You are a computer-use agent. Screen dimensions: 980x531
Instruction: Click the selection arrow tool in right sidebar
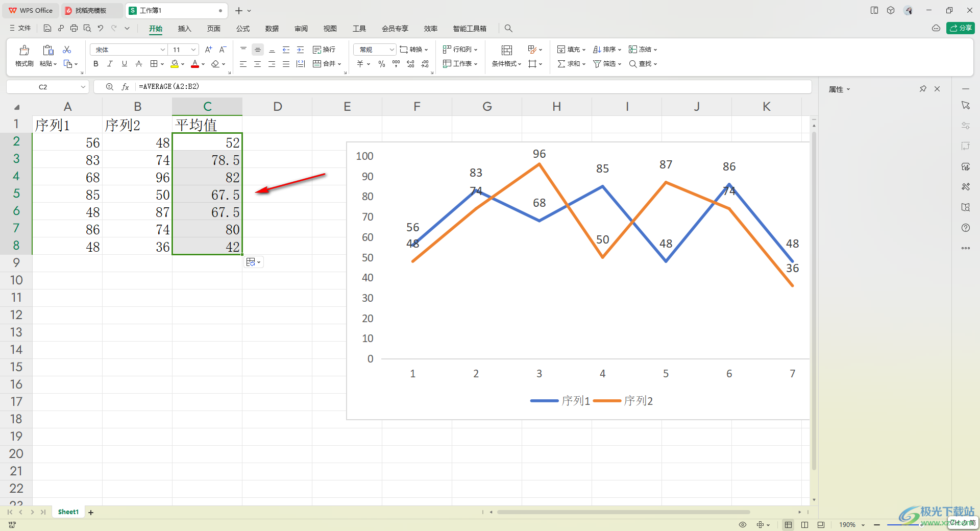[966, 105]
